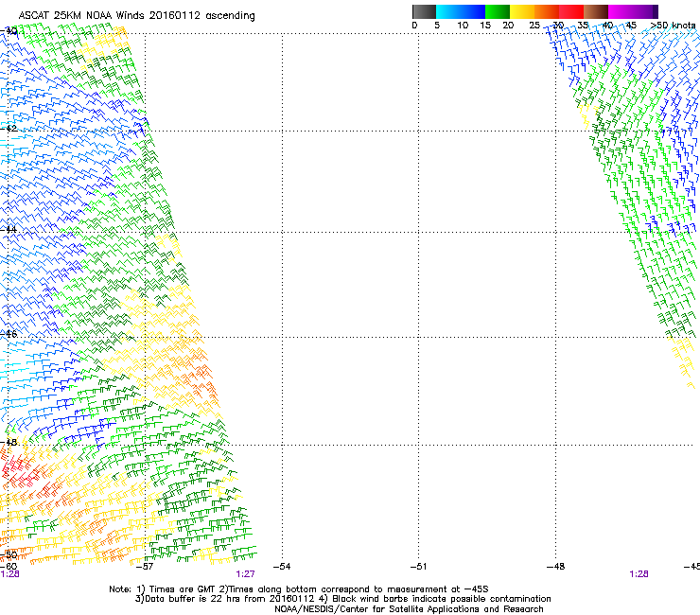Click the 'ASCAT 25KM NOAA Winds' title text

[82, 15]
